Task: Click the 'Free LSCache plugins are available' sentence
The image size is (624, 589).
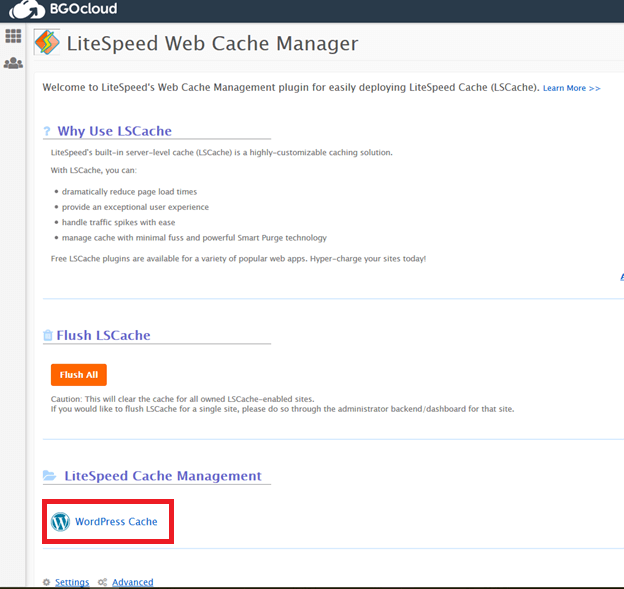Action: click(x=238, y=259)
